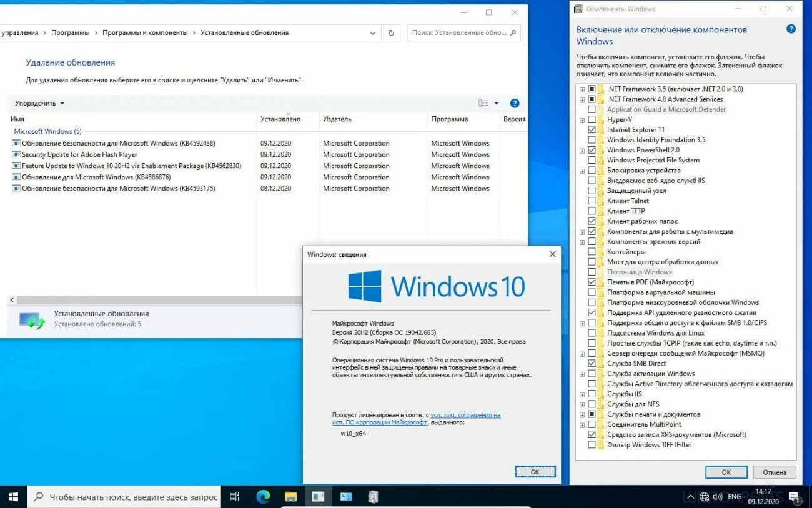Click the folder icon beside Internet Explorer 11
Screen dimensions: 812x508
(x=600, y=129)
